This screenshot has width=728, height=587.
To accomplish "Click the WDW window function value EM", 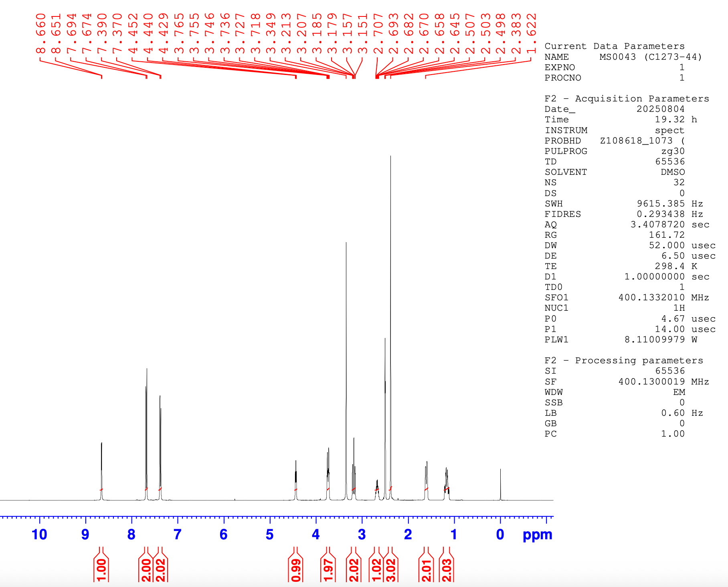I will point(679,392).
